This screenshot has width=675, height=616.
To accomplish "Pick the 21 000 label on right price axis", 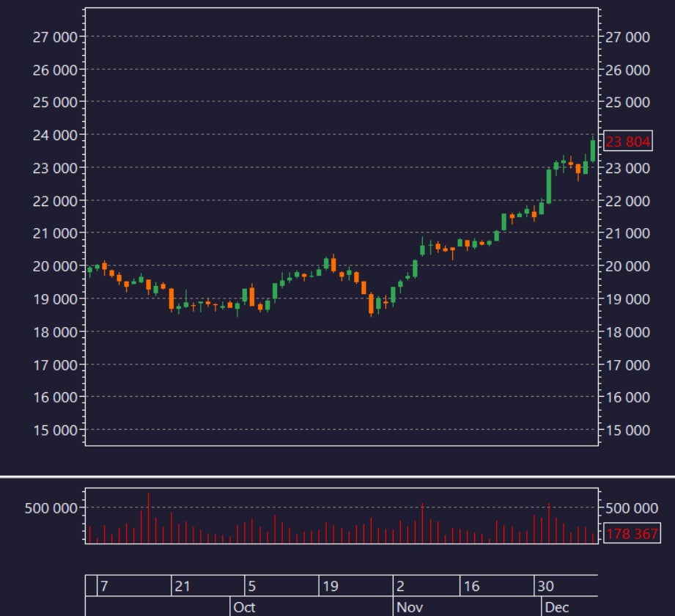I will point(627,233).
